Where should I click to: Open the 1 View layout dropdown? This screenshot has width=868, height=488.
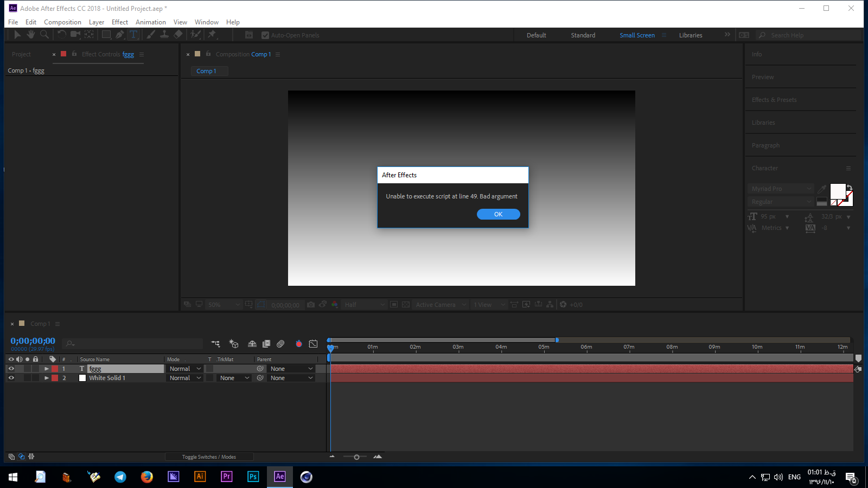[x=488, y=305]
